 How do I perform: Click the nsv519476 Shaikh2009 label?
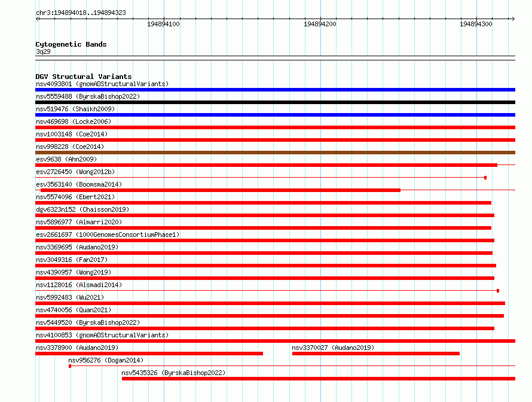point(75,109)
